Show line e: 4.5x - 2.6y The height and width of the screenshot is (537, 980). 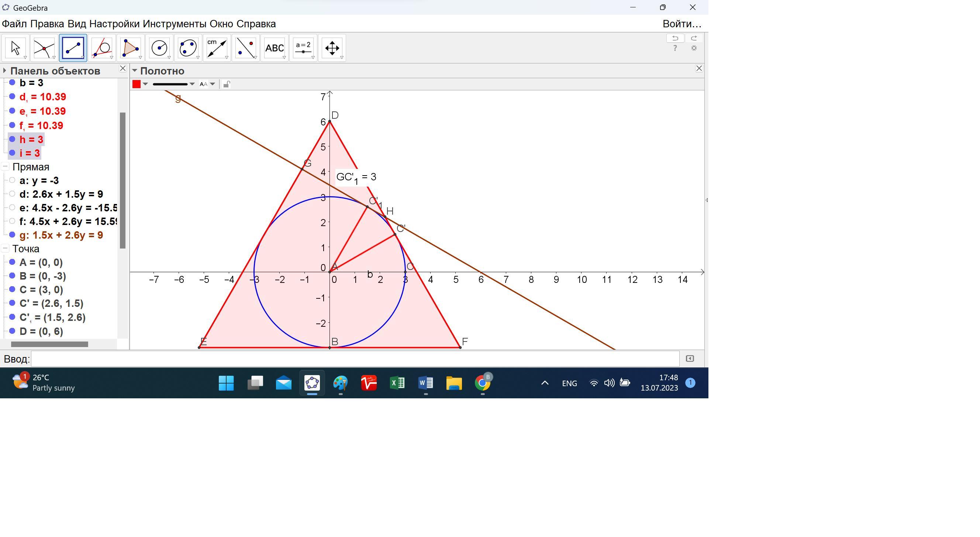[12, 208]
